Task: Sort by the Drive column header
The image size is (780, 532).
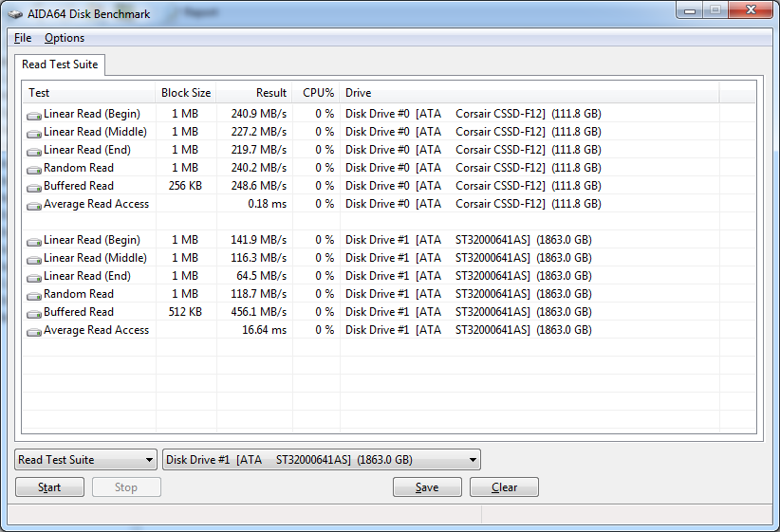Action: 529,93
